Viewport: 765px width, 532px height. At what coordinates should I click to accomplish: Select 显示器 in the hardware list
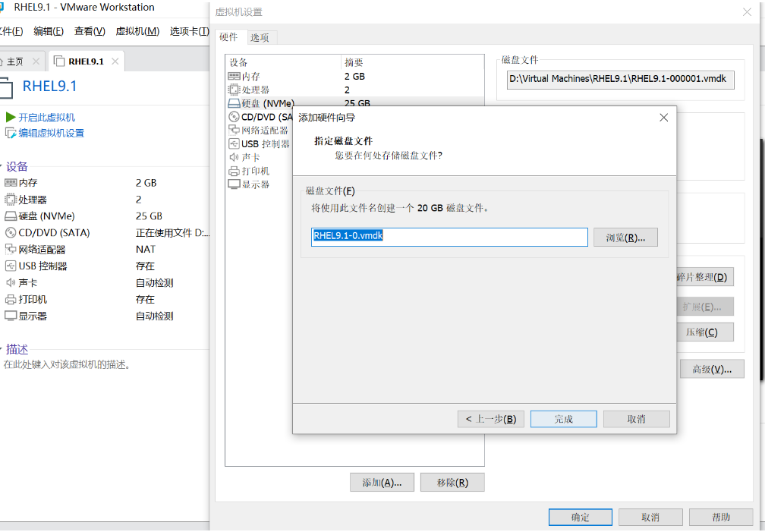255,184
